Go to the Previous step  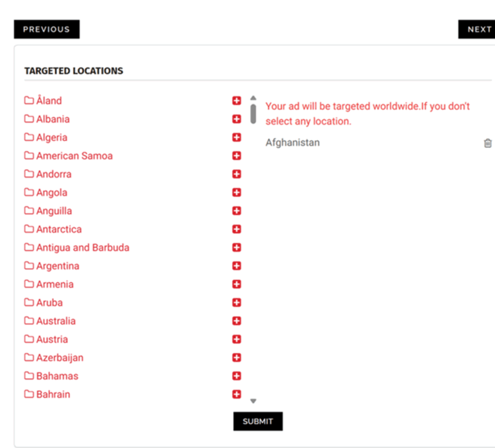tap(46, 29)
